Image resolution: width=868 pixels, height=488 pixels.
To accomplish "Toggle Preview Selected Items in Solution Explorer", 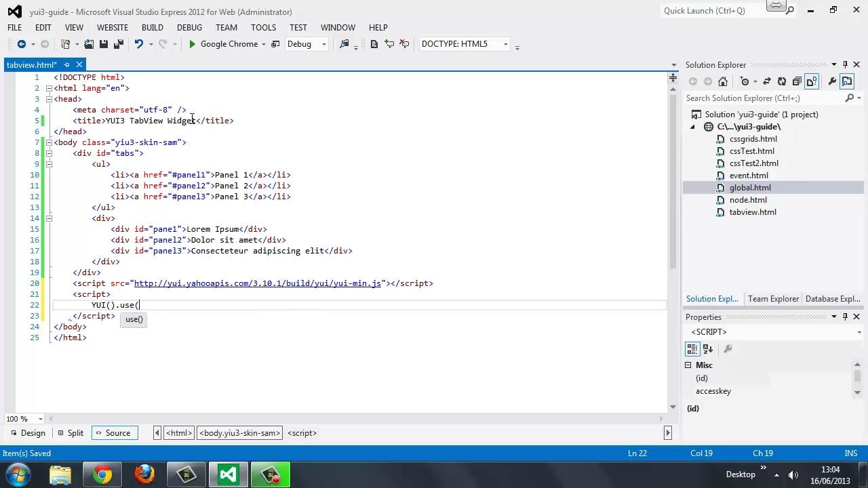I will (847, 81).
